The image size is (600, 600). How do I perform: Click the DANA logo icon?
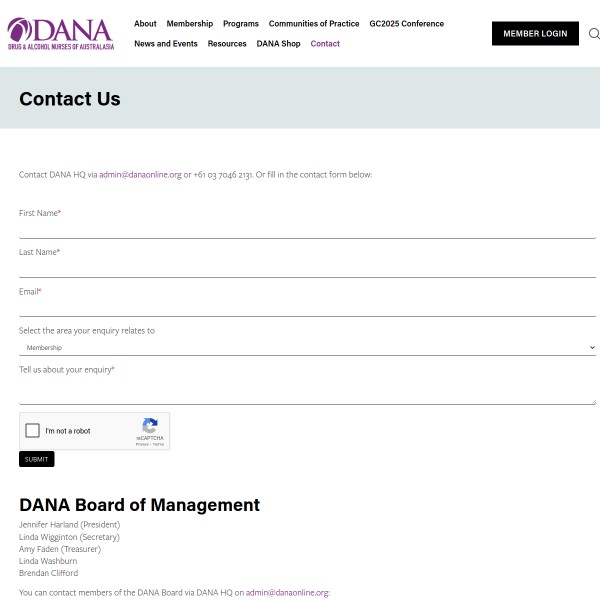click(60, 33)
